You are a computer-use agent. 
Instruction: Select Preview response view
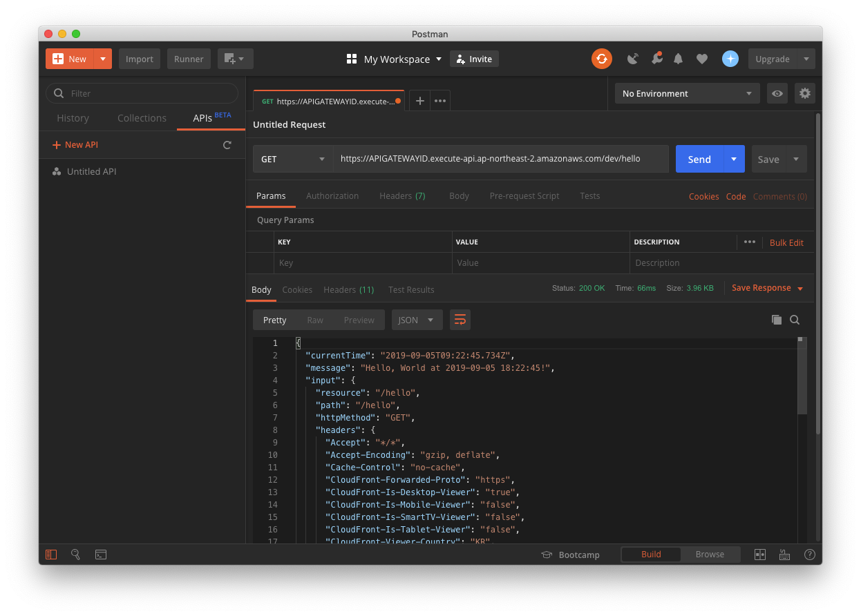click(x=359, y=320)
